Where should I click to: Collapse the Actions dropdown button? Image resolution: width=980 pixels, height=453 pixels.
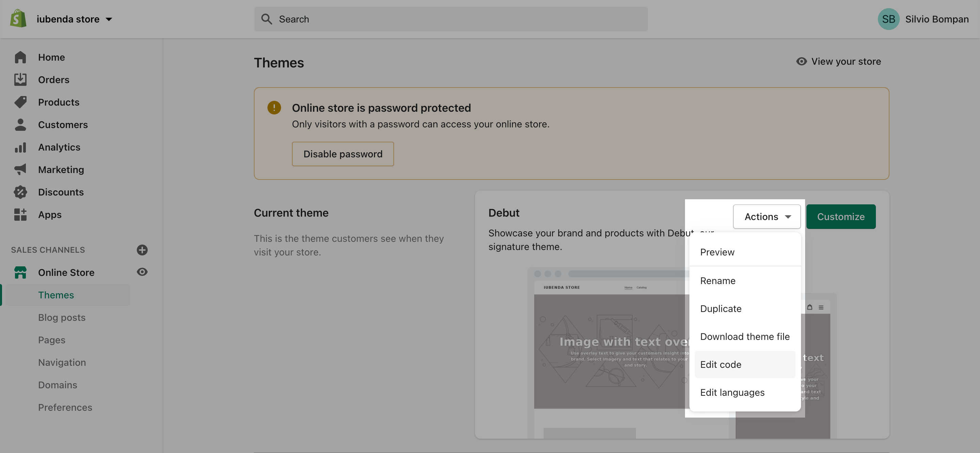coord(766,217)
